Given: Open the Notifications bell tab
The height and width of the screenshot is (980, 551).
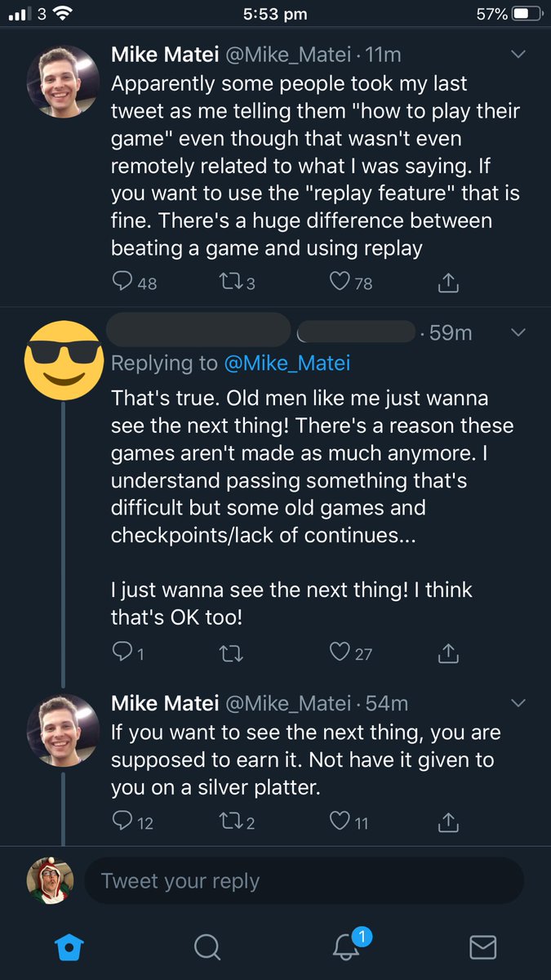Looking at the screenshot, I should [x=346, y=947].
